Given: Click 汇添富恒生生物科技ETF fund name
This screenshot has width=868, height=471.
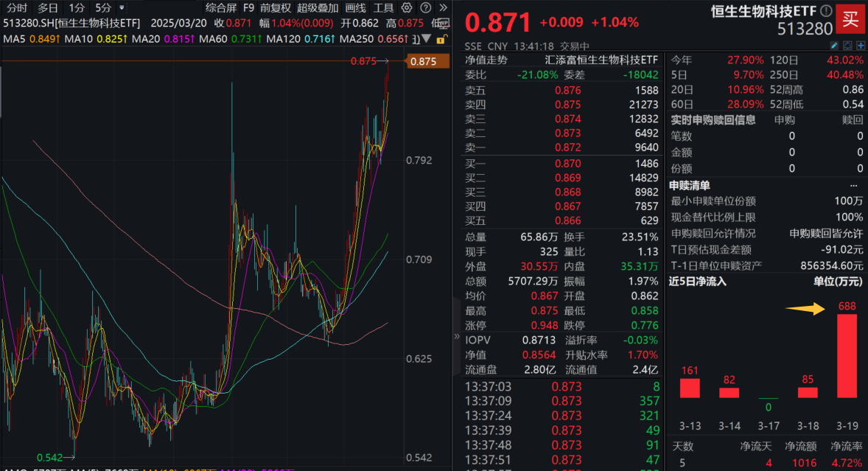Looking at the screenshot, I should [602, 60].
